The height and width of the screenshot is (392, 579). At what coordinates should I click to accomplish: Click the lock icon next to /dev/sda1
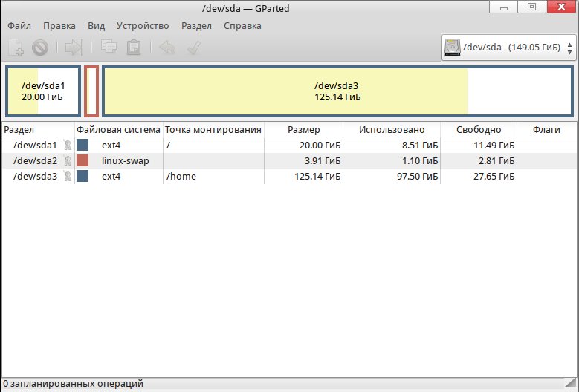67,145
